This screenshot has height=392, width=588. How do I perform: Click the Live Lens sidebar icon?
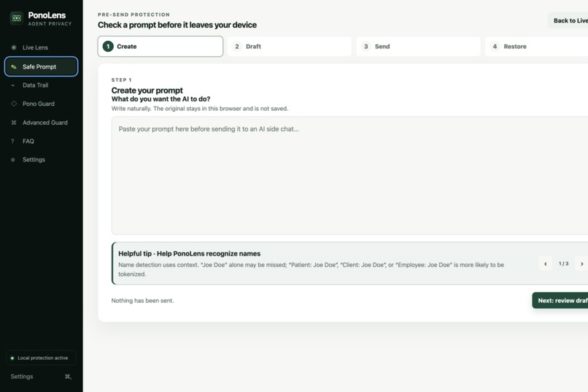pyautogui.click(x=14, y=47)
